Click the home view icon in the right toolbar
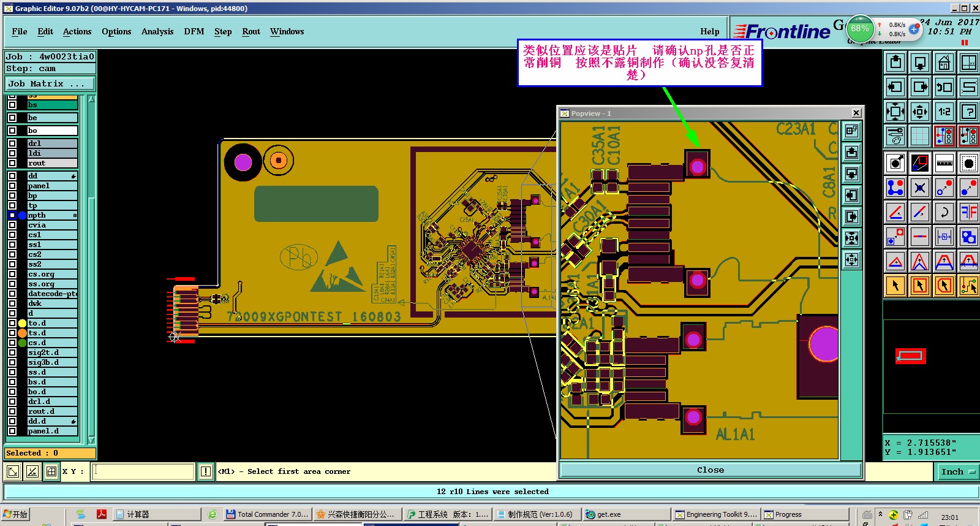 coord(944,63)
